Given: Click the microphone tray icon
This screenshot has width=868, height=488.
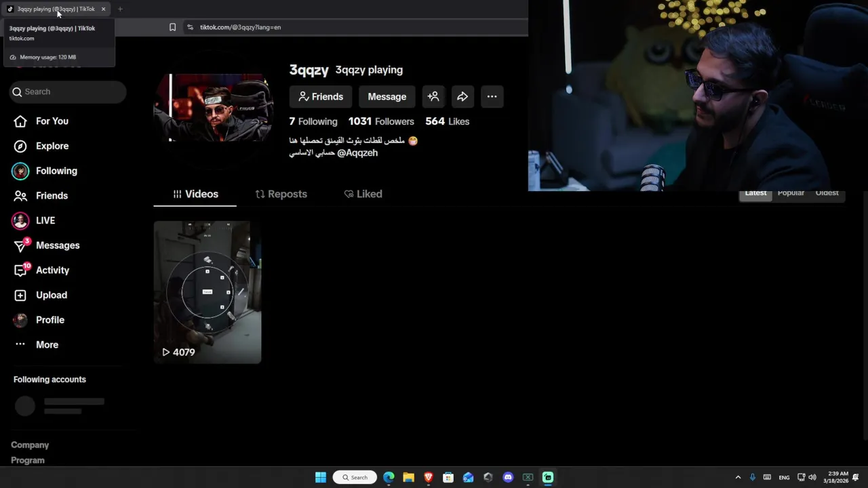Looking at the screenshot, I should [752, 477].
